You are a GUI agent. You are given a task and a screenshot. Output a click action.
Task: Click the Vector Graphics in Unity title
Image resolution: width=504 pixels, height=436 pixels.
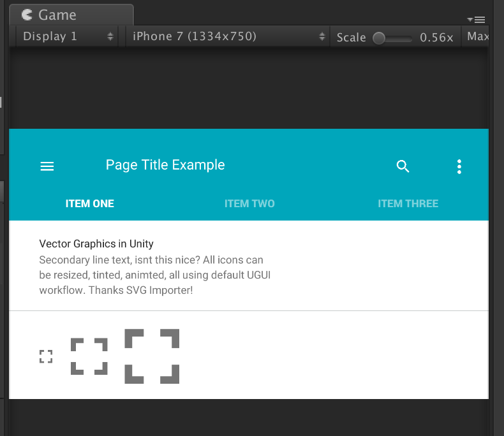(x=96, y=243)
